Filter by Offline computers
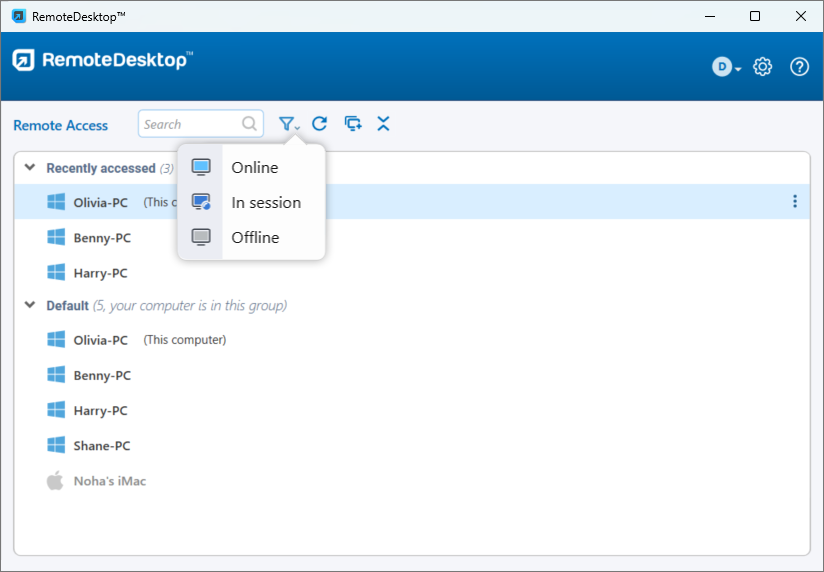The height and width of the screenshot is (572, 824). (255, 238)
